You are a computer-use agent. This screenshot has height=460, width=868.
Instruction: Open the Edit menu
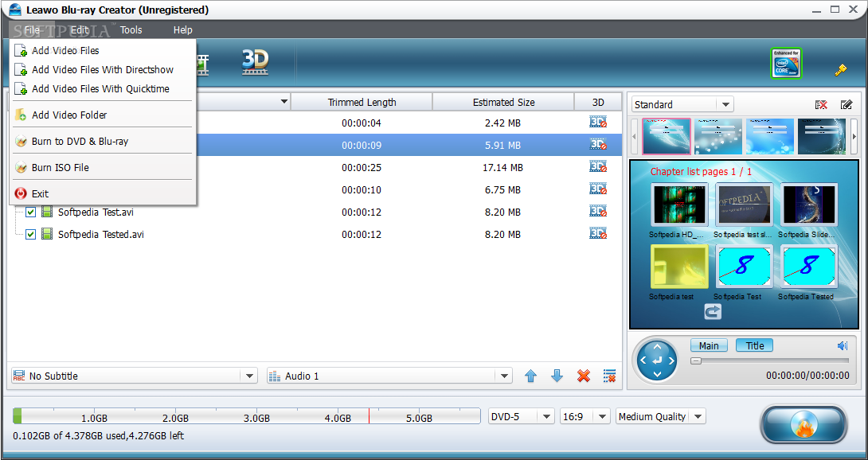[x=80, y=30]
